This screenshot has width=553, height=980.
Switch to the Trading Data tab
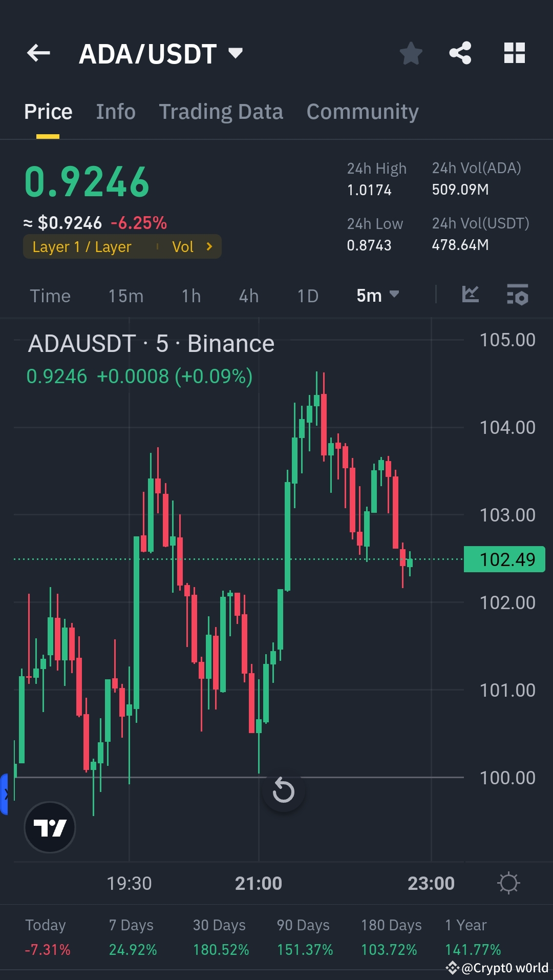(x=221, y=111)
